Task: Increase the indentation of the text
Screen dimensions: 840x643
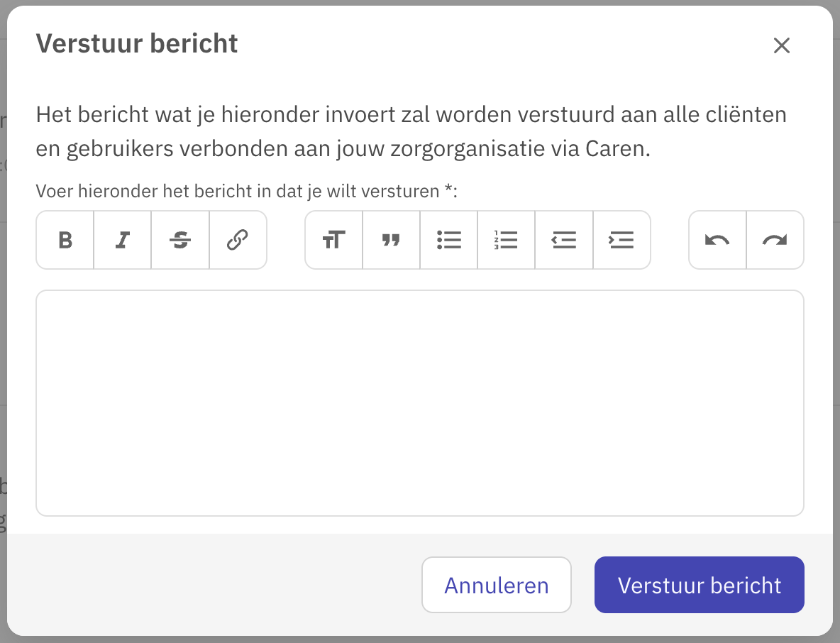Action: 621,240
